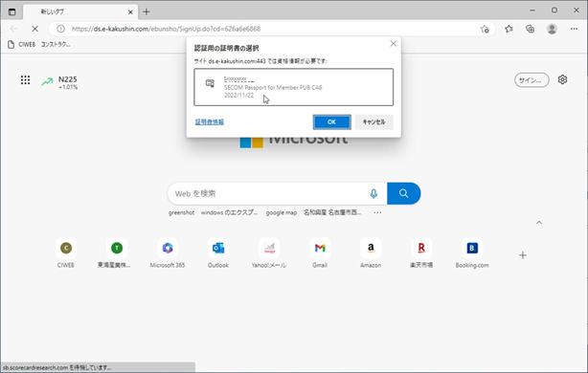Select the windows のエクスプ... suggestion
588x373 pixels.
coord(229,212)
